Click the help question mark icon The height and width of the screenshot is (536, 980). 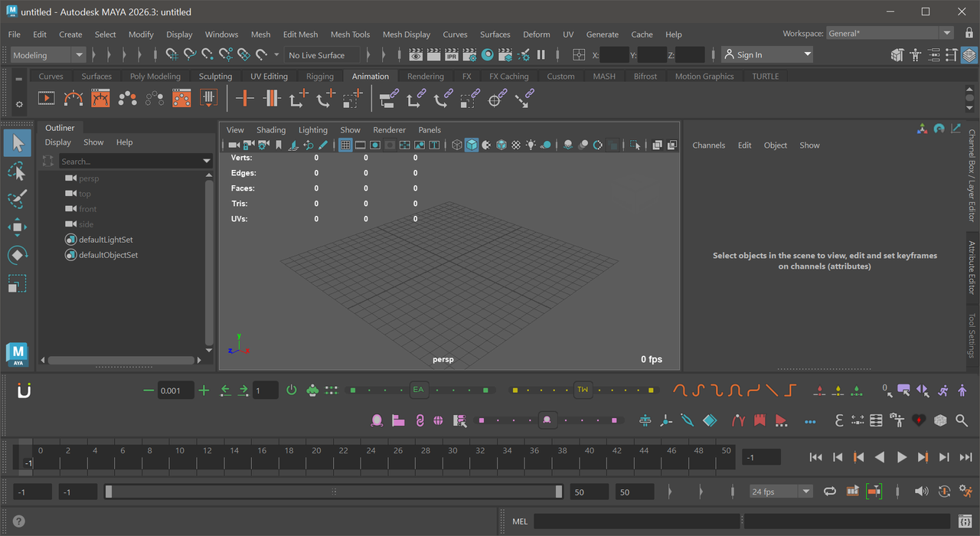[x=18, y=521]
